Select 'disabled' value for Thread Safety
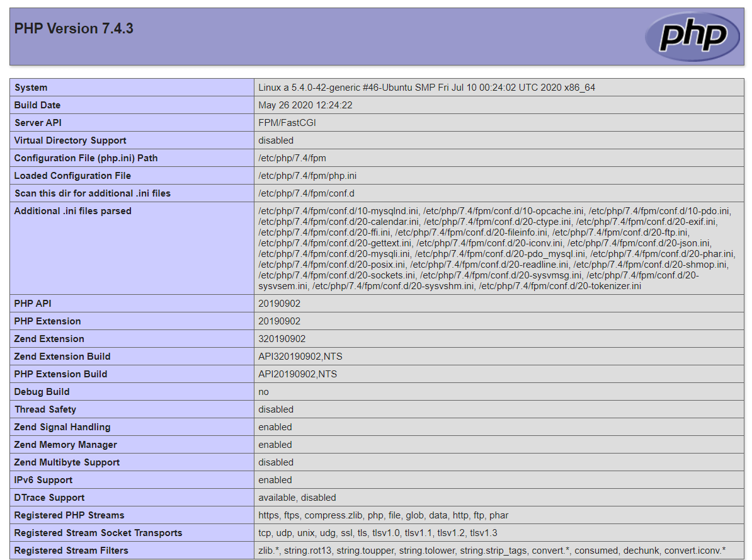 coord(276,410)
